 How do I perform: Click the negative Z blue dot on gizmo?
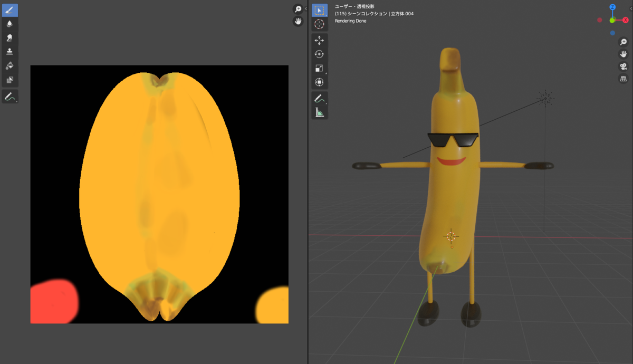tap(612, 33)
